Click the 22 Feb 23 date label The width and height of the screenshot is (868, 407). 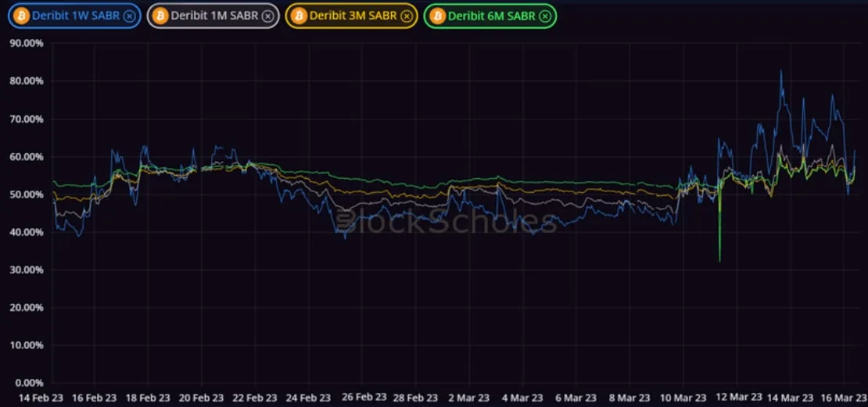point(255,398)
